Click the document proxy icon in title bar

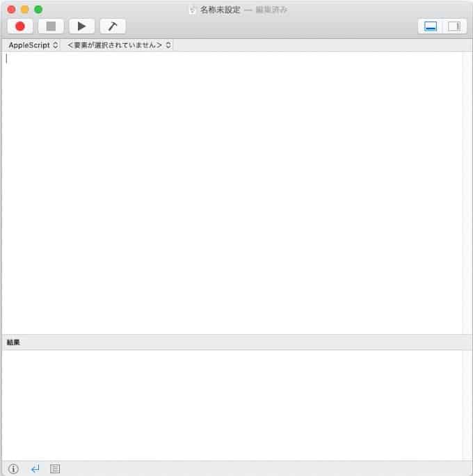pyautogui.click(x=193, y=10)
